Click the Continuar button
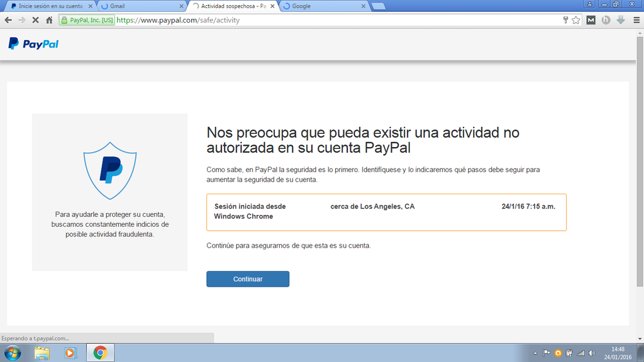 point(248,279)
